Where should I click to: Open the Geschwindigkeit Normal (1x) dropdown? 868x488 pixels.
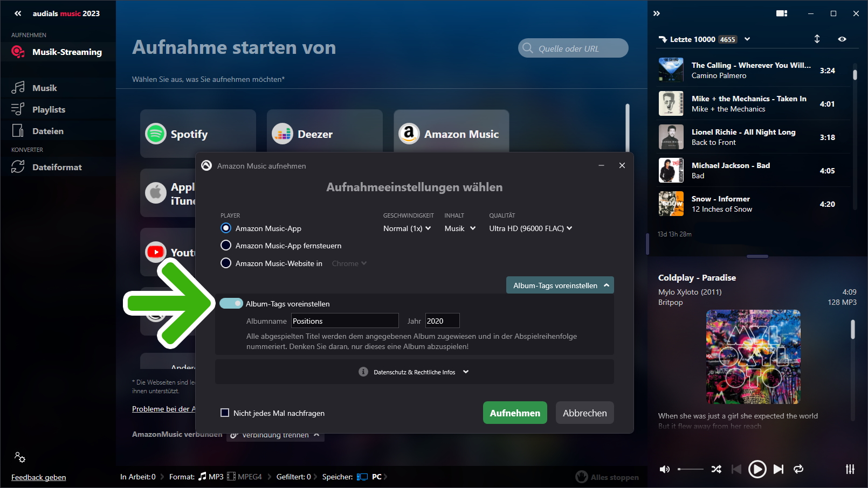[x=407, y=228]
